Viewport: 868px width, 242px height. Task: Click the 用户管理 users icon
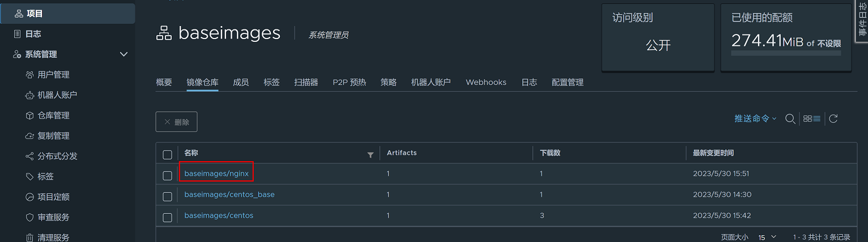(30, 75)
